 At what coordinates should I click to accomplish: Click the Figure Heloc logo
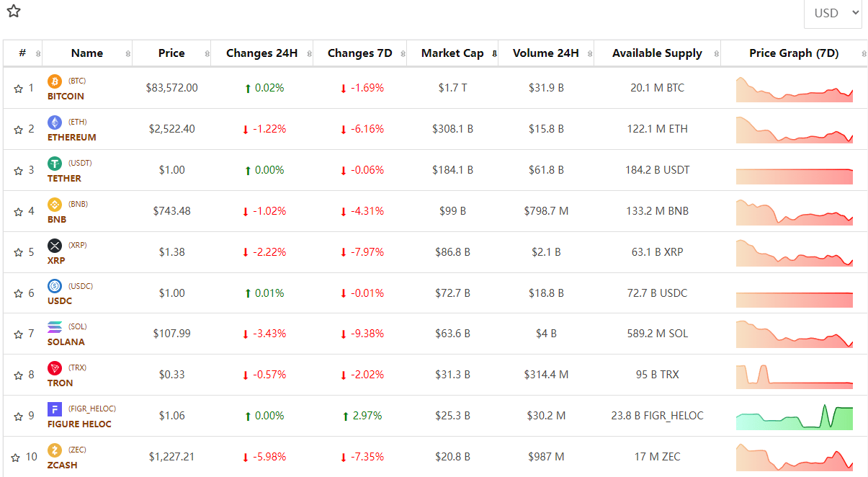coord(55,409)
